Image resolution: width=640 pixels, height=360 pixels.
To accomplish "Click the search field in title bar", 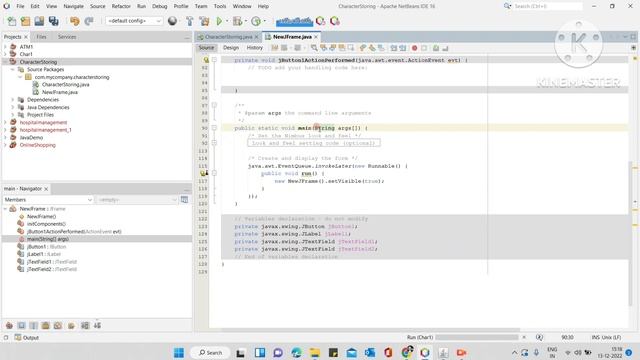I will [547, 6].
